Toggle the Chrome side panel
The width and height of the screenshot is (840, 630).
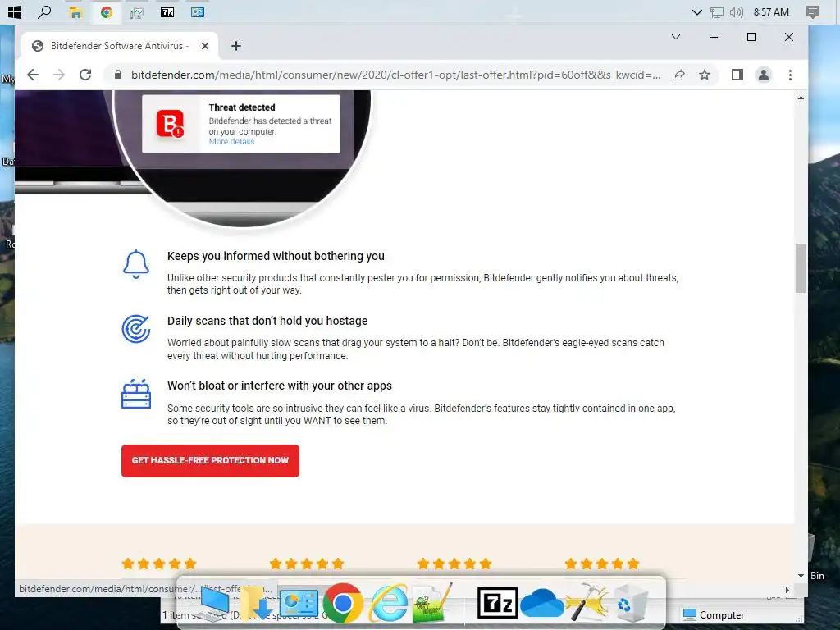tap(737, 75)
